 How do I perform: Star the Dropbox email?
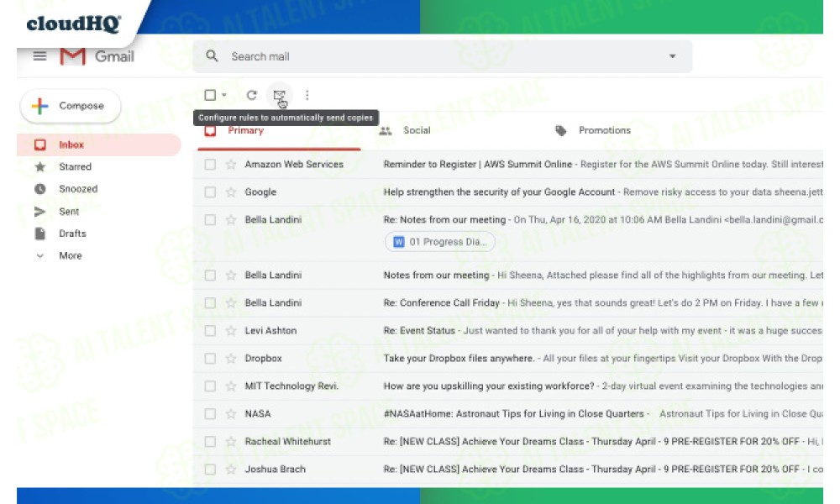pos(231,359)
